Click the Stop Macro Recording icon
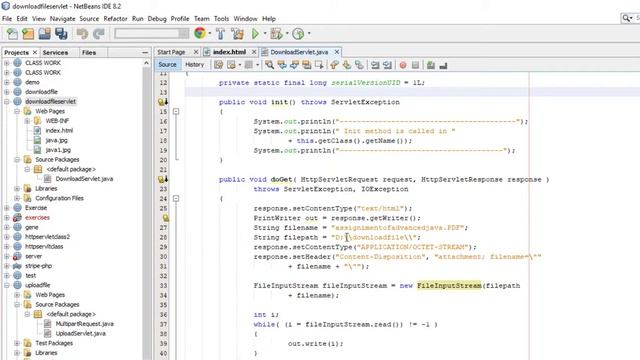640x360 pixels. click(x=415, y=65)
